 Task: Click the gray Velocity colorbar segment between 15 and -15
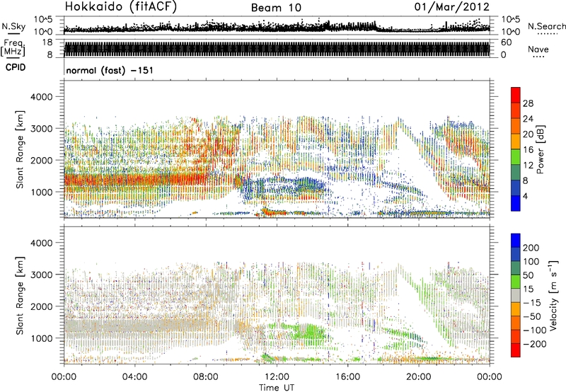point(516,295)
